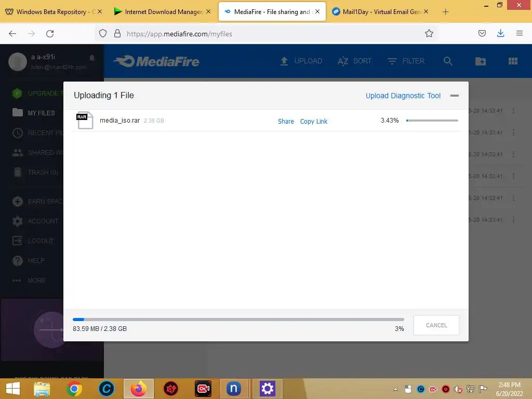Click the RAR file icon
The width and height of the screenshot is (532, 399).
(x=85, y=120)
